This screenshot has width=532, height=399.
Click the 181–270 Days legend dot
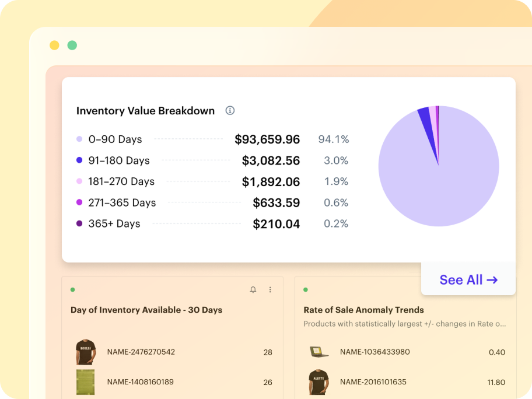pyautogui.click(x=79, y=181)
